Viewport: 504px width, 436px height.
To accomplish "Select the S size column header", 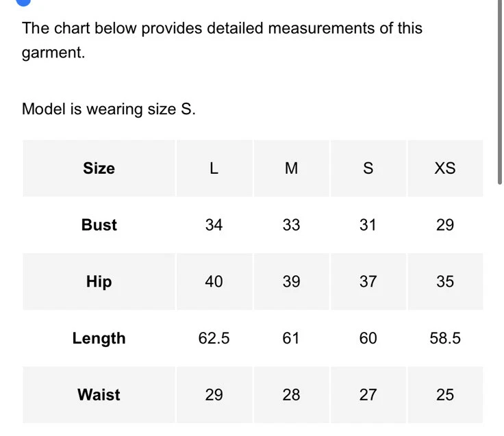I will coord(368,168).
